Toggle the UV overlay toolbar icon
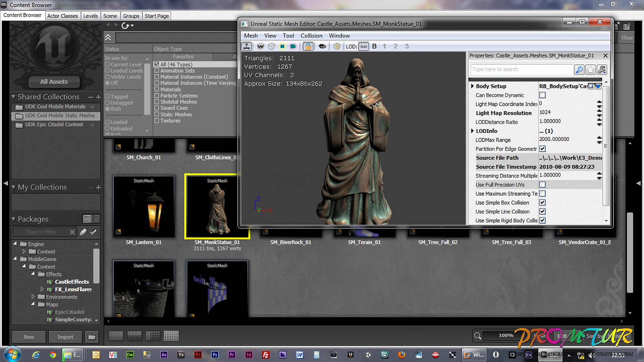The image size is (644, 362). click(260, 46)
